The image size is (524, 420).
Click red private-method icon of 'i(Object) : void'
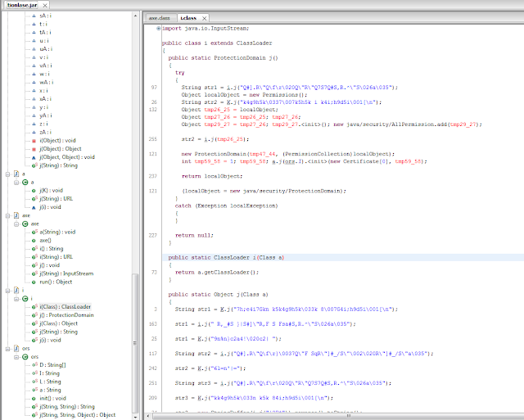pyautogui.click(x=34, y=141)
